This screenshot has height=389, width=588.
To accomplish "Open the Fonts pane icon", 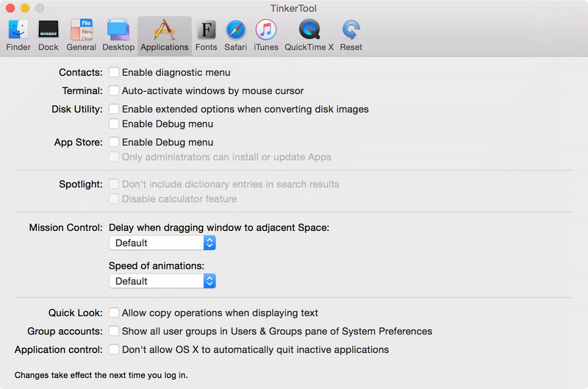I will (207, 30).
